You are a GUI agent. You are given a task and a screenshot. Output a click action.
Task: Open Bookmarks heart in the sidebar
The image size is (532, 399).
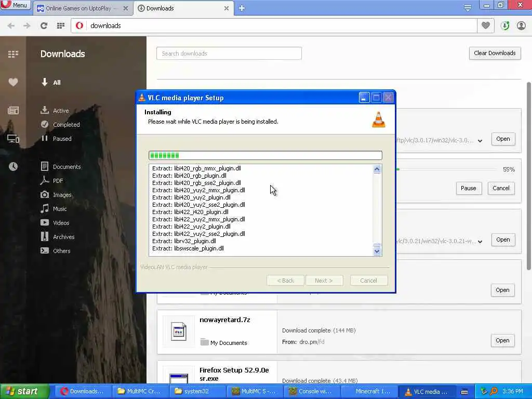coord(13,82)
